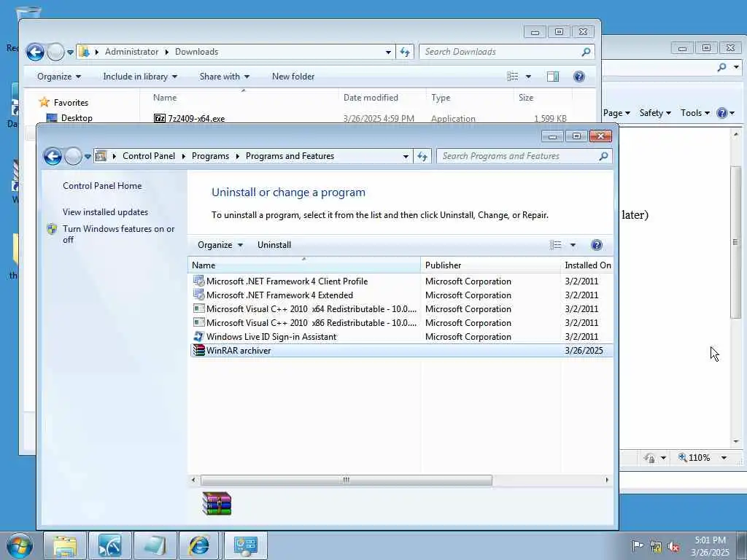The image size is (747, 560).
Task: Open the view options arrow in Programs and Features
Action: coord(573,245)
